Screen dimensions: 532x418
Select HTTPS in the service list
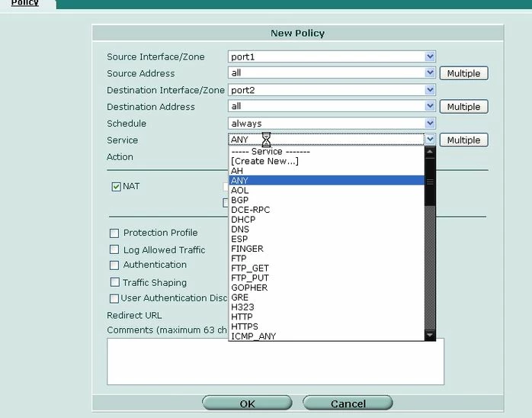pyautogui.click(x=327, y=326)
